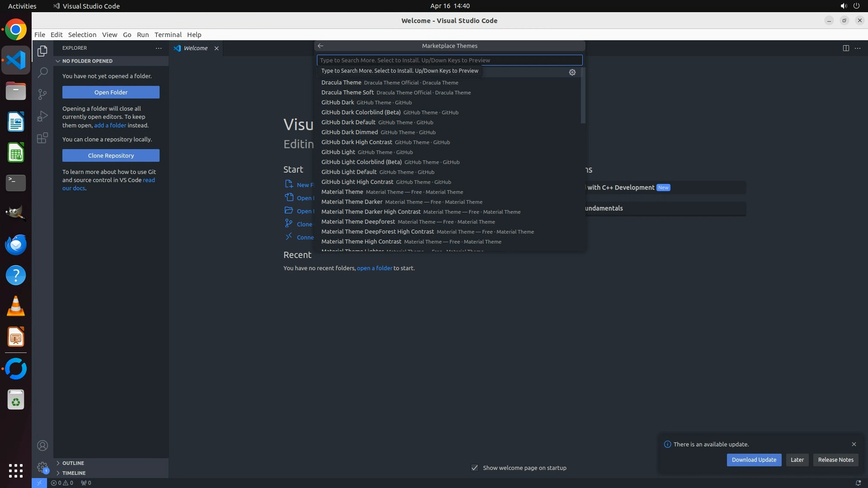Click the back arrow in Marketplace Themes
The height and width of the screenshot is (488, 868).
(x=321, y=46)
